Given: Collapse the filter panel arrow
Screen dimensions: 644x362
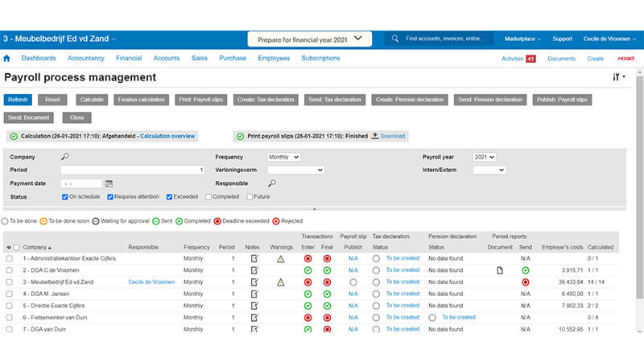Looking at the screenshot, I should click(x=315, y=209).
